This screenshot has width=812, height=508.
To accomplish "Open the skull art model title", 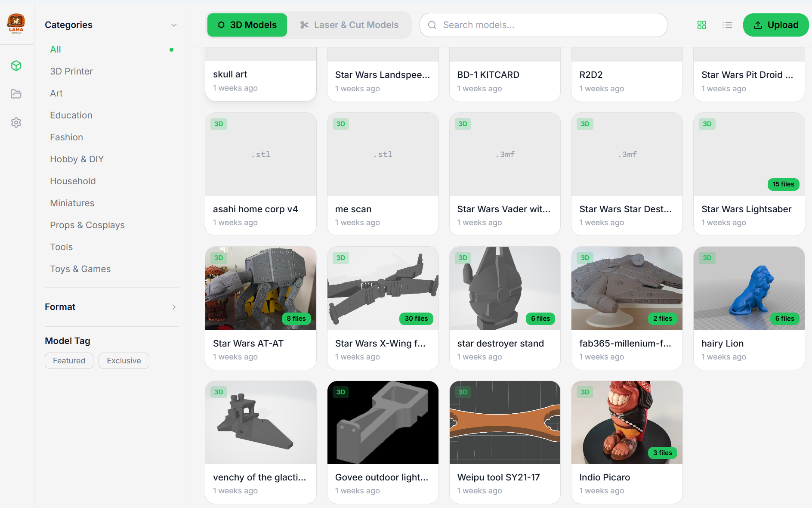I will point(230,74).
